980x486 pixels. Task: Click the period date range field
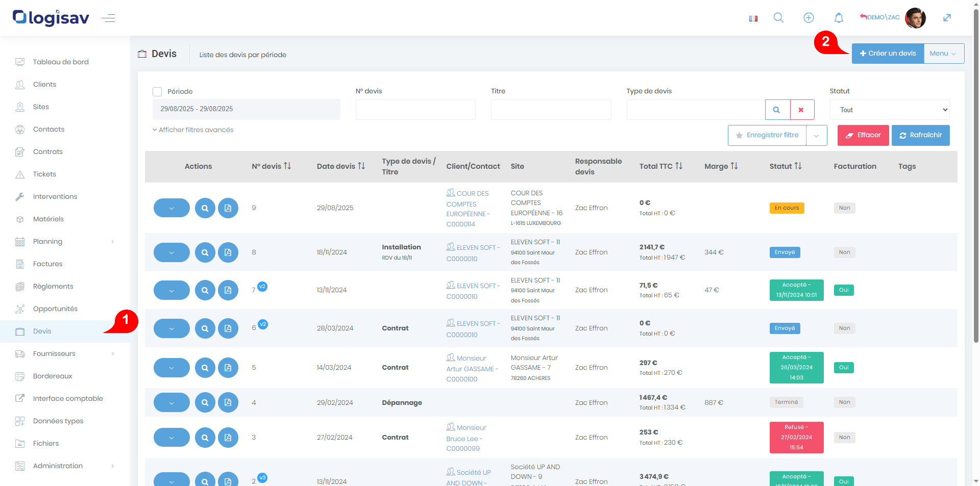[247, 109]
